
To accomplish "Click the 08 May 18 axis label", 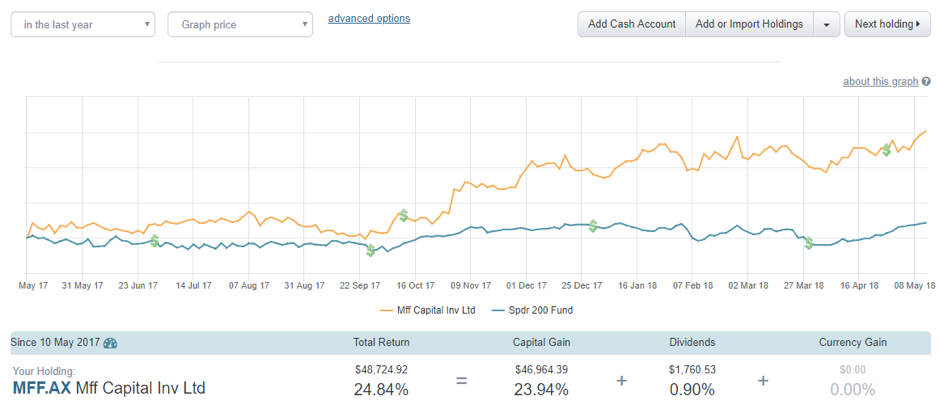I will pyautogui.click(x=913, y=285).
